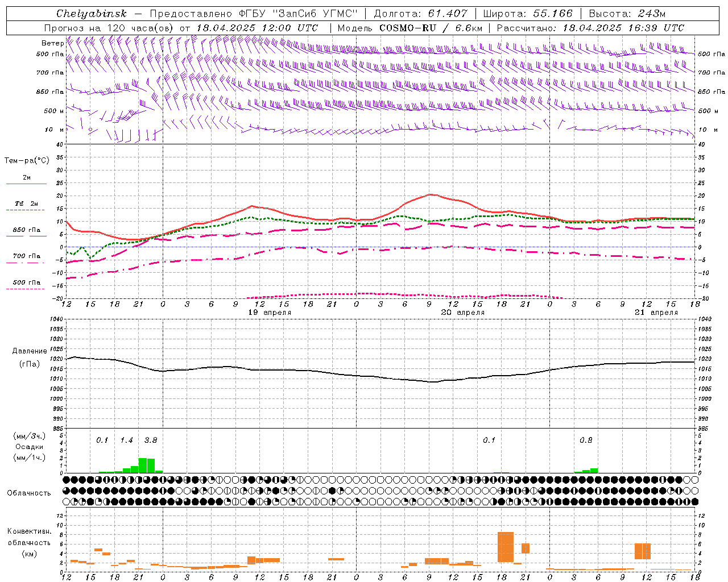This screenshot has width=728, height=582.
Task: Click the (мм/3ч.) precipitation unit label
Action: (30, 436)
